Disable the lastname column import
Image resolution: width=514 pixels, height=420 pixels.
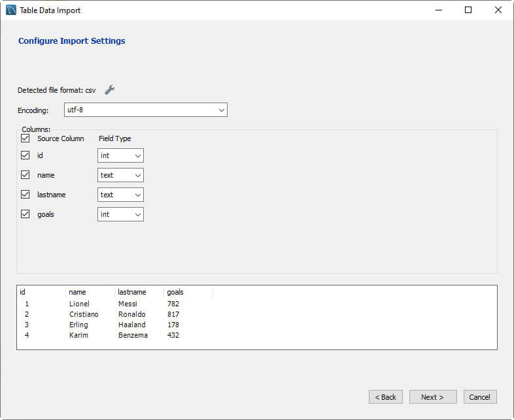pos(26,195)
